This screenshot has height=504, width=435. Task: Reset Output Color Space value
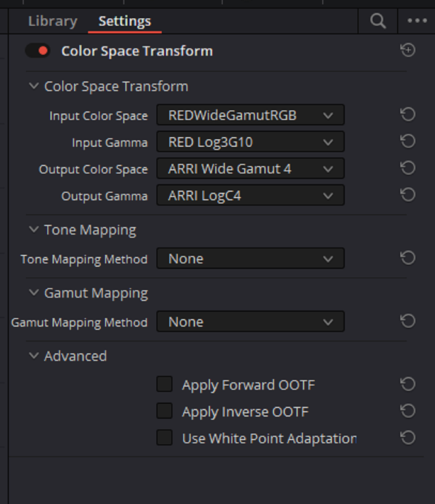408,168
